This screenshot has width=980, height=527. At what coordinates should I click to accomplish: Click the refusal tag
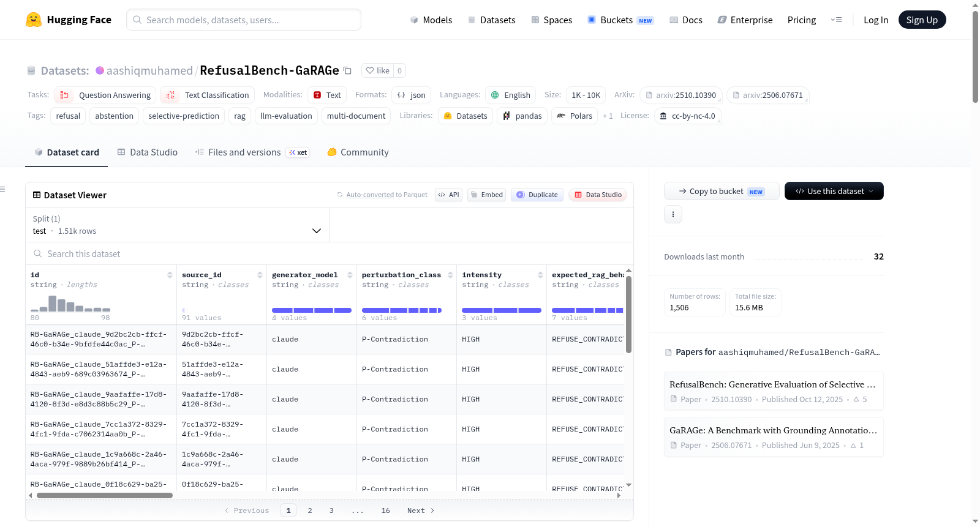point(68,116)
